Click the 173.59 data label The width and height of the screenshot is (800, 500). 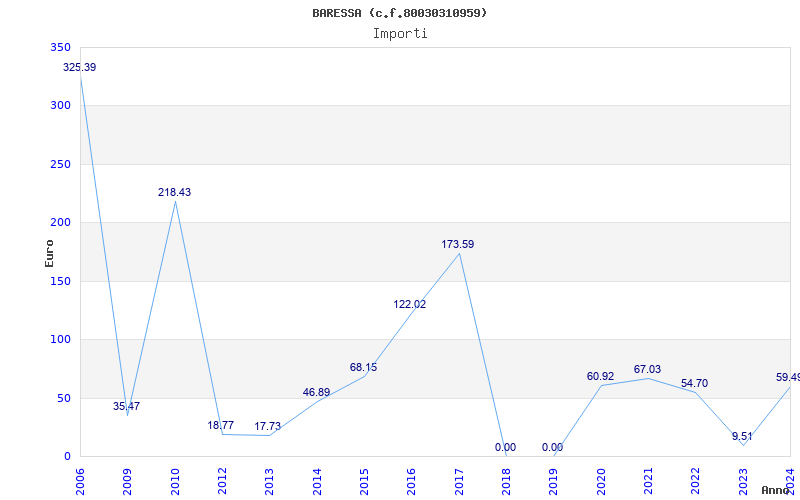[x=458, y=244]
